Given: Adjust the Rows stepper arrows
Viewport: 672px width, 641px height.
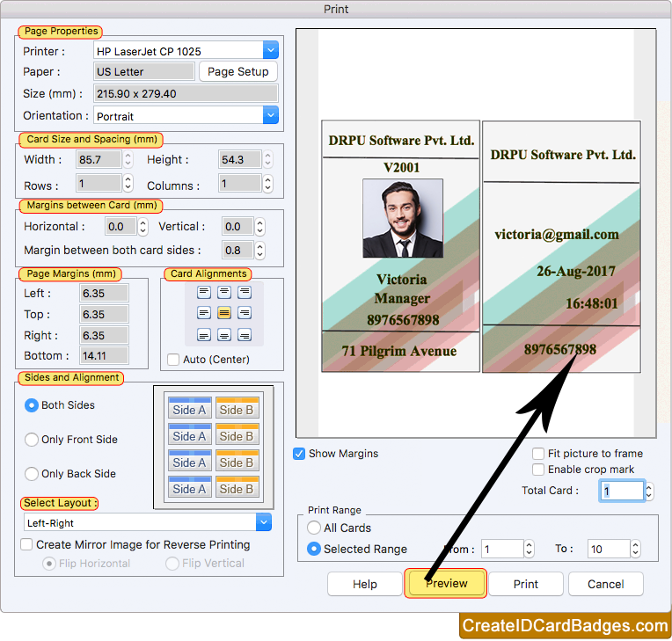Looking at the screenshot, I should 128,184.
